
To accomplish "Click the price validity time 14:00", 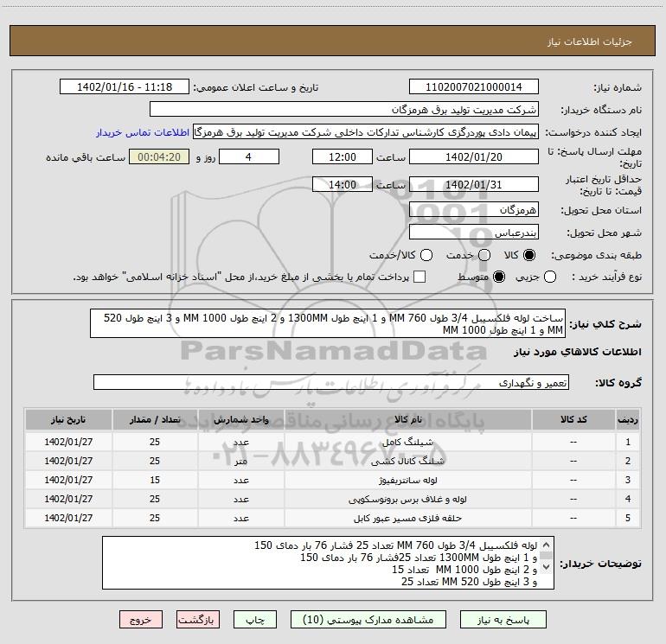I will pyautogui.click(x=343, y=184).
